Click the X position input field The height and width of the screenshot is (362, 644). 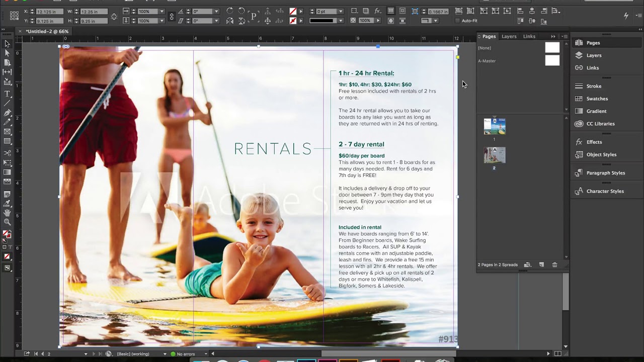49,12
